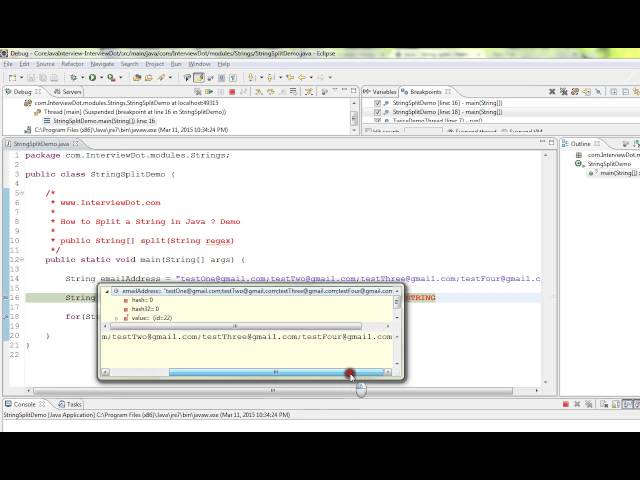This screenshot has height=480, width=640.
Task: Open the Window menu
Action: pos(199,64)
